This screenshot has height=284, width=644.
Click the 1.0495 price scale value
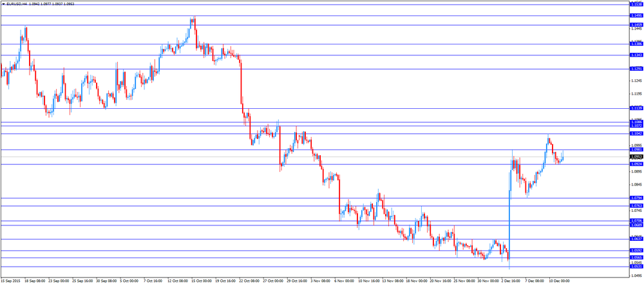[636, 276]
